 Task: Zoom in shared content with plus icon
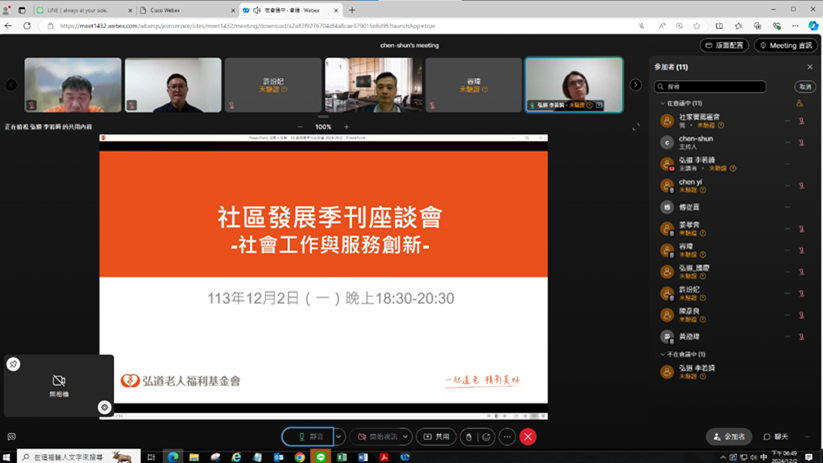pos(346,127)
